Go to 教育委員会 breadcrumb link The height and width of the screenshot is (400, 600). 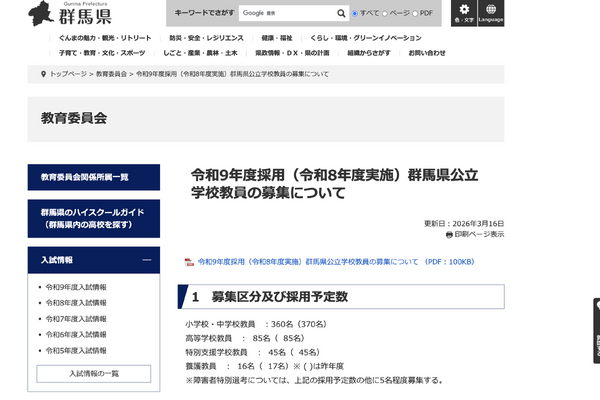[111, 74]
